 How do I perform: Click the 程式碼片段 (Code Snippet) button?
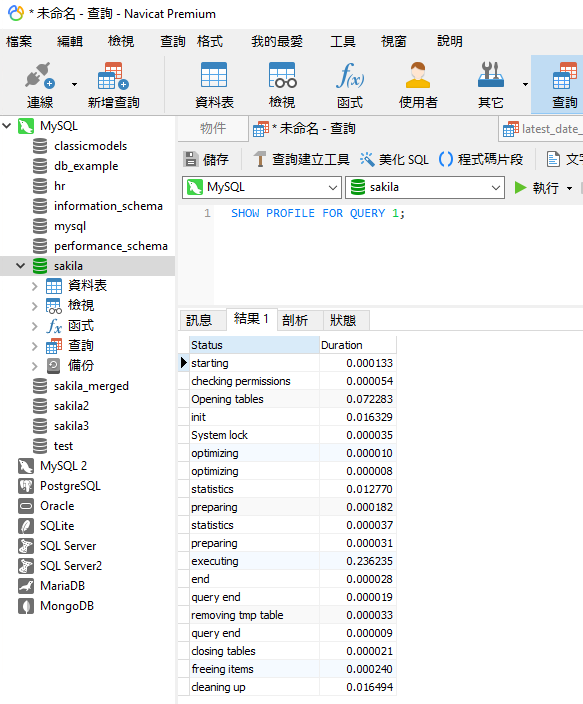(x=481, y=159)
